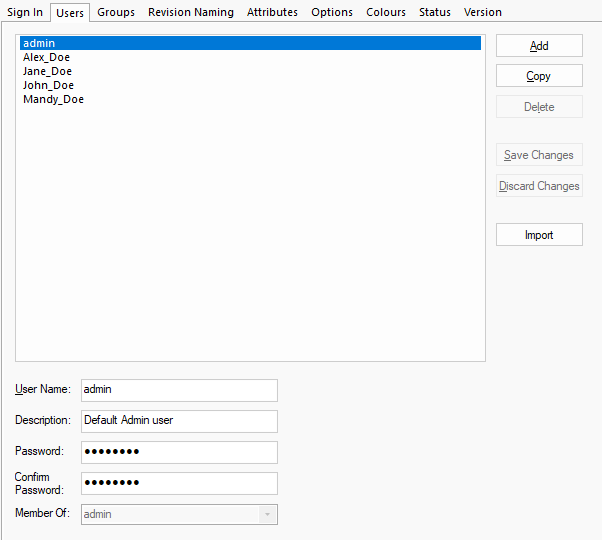
Task: Open the Status tab
Action: [435, 12]
